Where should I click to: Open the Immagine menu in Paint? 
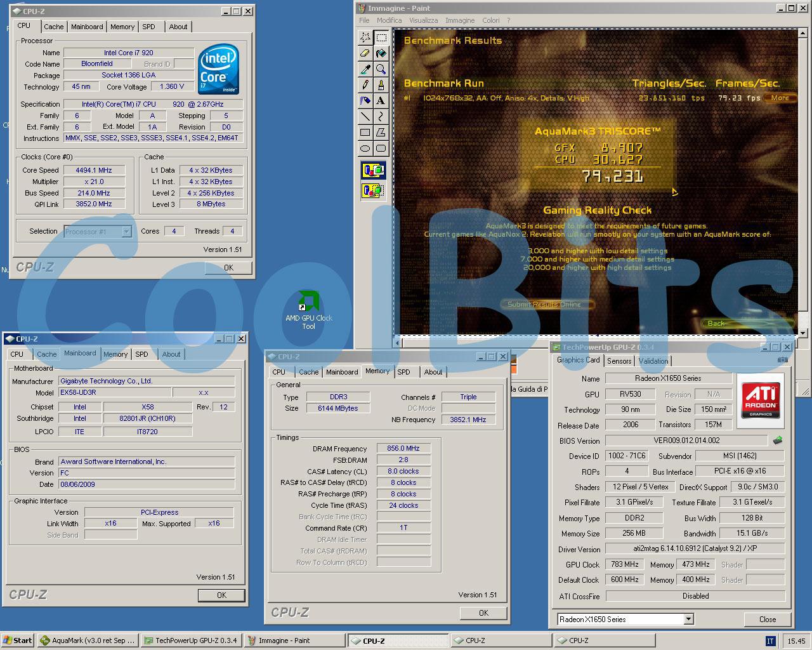[460, 20]
